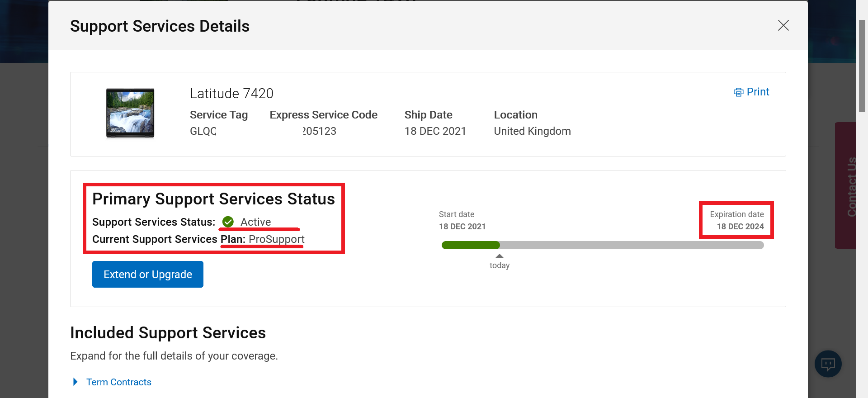Viewport: 868px width, 398px height.
Task: Open the chat bubble icon
Action: point(828,364)
